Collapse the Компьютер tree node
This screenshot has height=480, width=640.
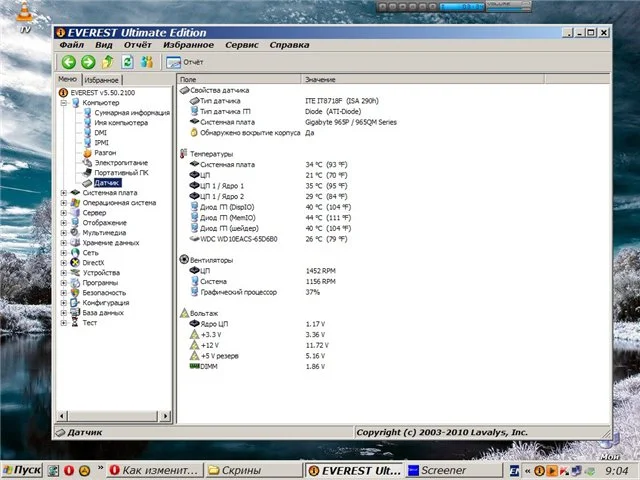pyautogui.click(x=64, y=102)
